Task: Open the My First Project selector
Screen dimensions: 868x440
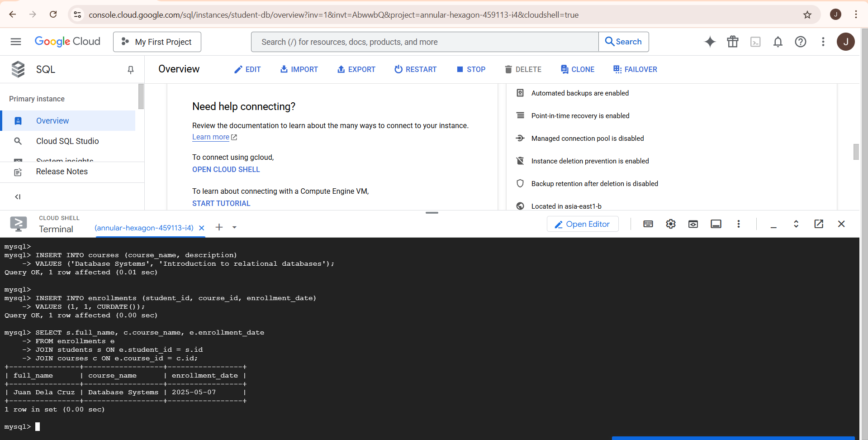Action: tap(157, 42)
